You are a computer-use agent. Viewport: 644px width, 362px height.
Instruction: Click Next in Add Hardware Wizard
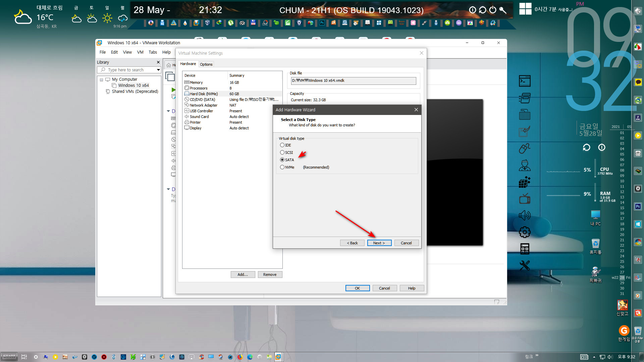pos(379,243)
